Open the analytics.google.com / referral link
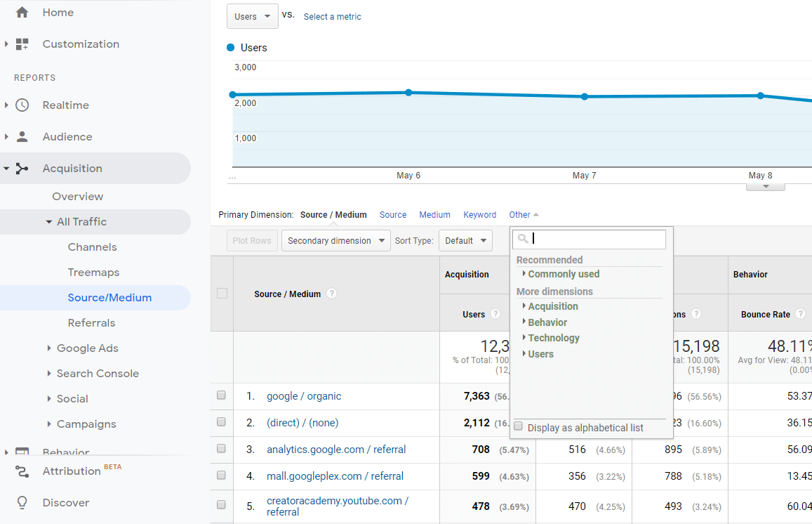The image size is (812, 524). 336,450
